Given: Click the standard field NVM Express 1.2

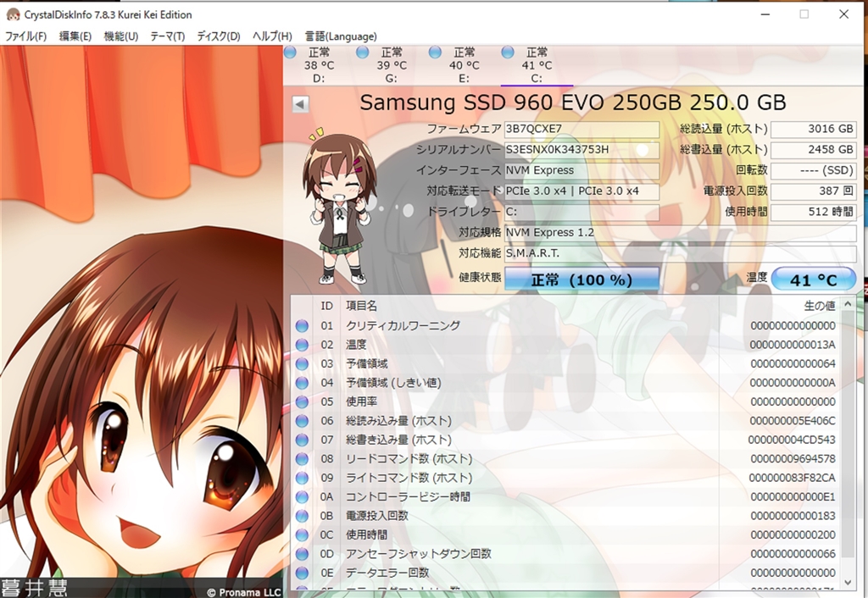Looking at the screenshot, I should 681,232.
